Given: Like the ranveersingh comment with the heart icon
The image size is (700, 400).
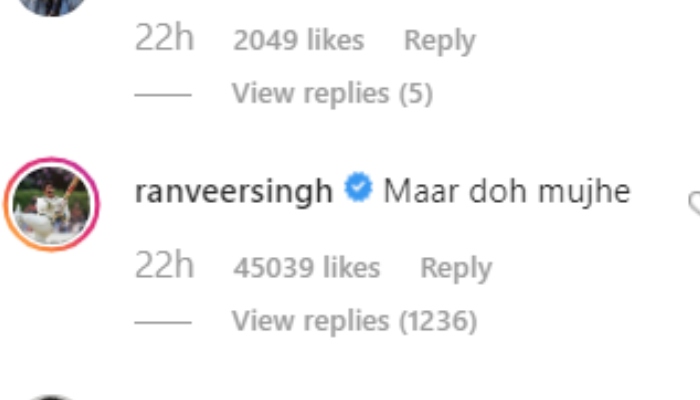Looking at the screenshot, I should pos(694,203).
